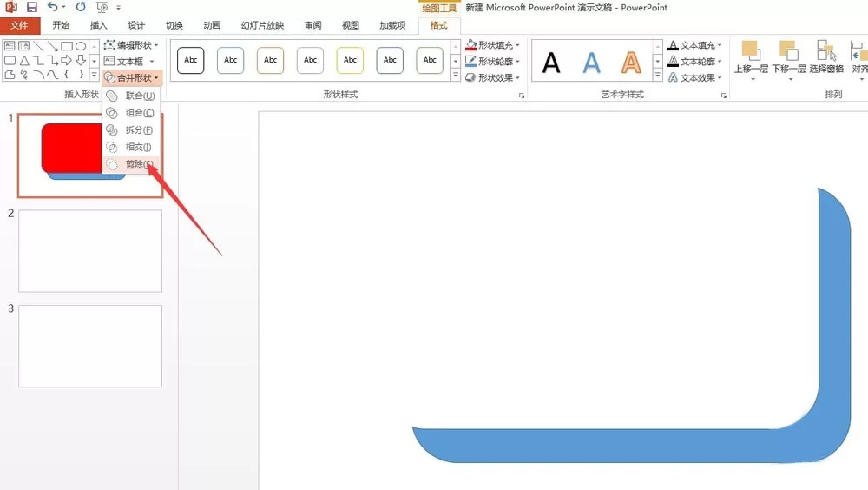Open the 形状样式 dialog launcher
The image size is (868, 490).
pyautogui.click(x=522, y=96)
